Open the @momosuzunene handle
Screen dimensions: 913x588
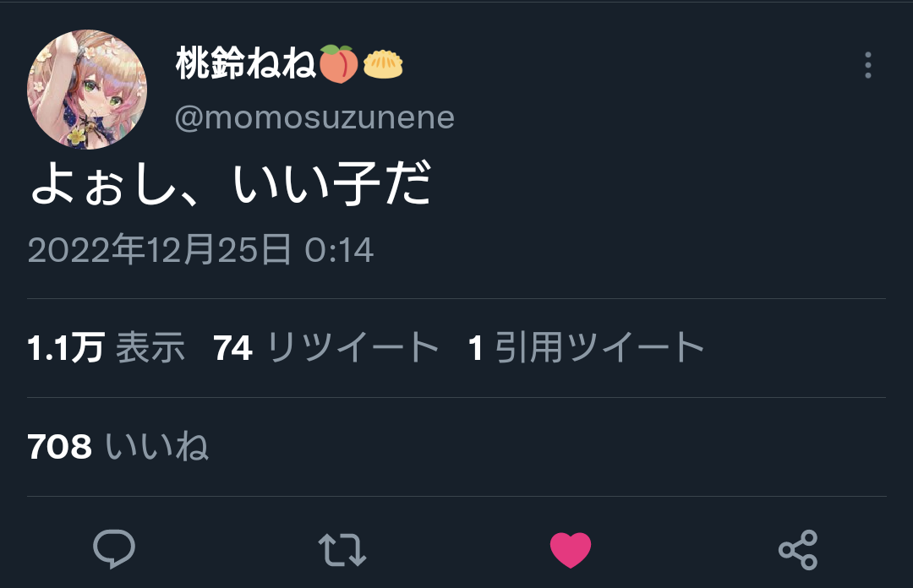pos(314,117)
